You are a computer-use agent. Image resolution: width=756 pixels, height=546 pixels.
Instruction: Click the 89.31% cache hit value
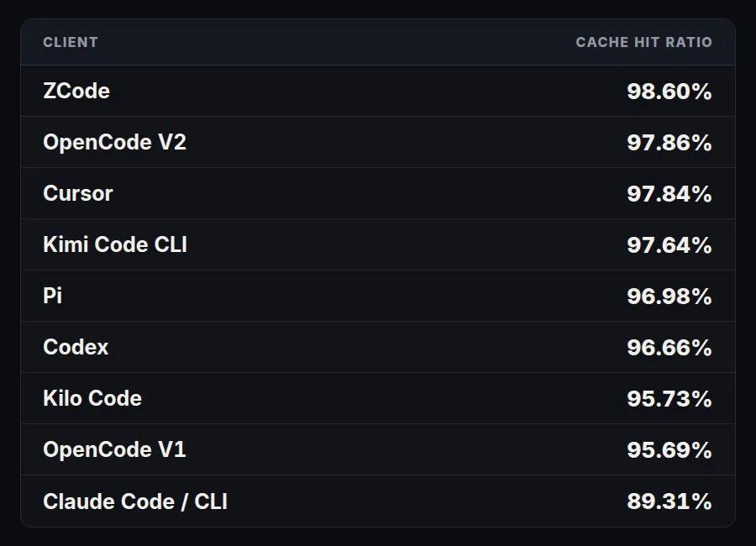(x=669, y=501)
